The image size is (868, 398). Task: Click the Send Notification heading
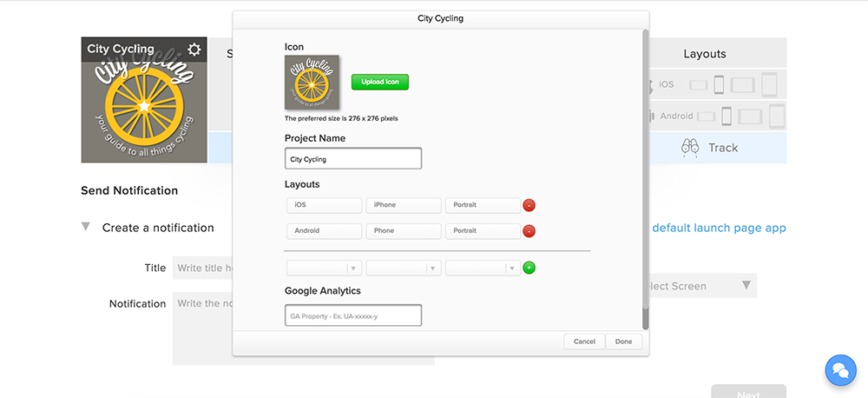coord(129,190)
